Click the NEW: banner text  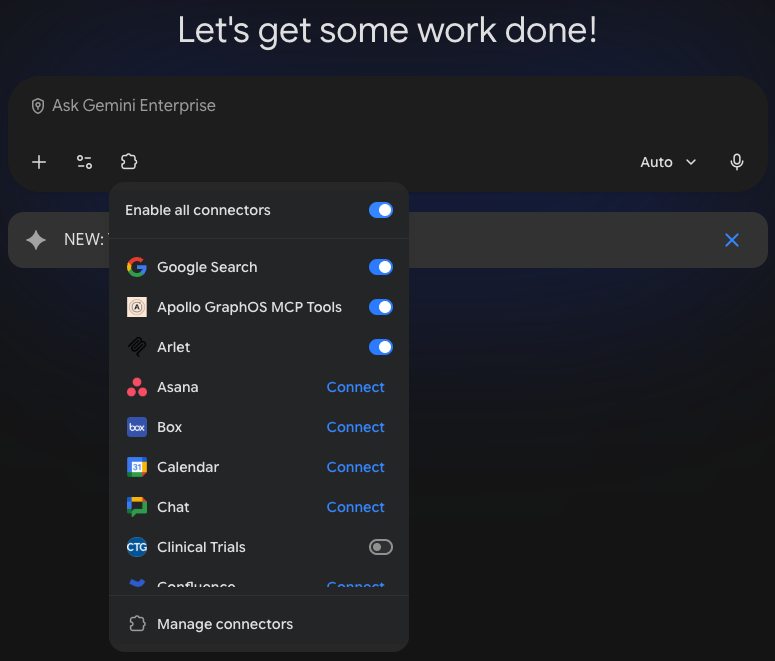(84, 240)
